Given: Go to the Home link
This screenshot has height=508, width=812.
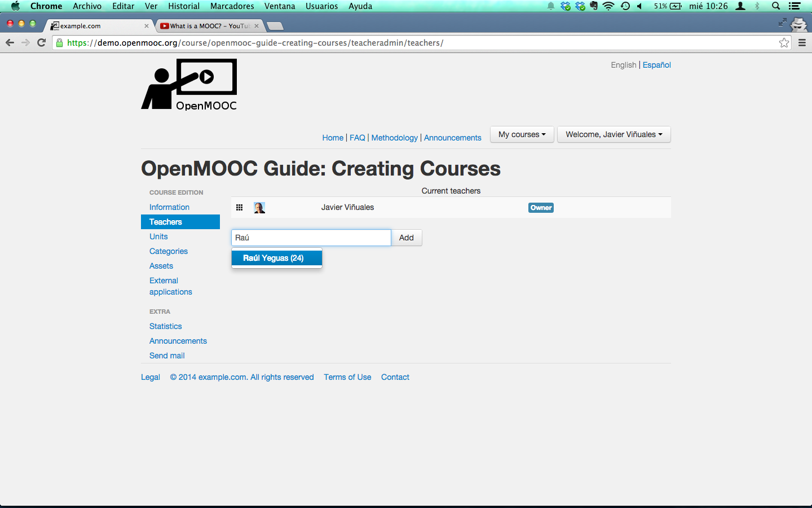Looking at the screenshot, I should [333, 138].
